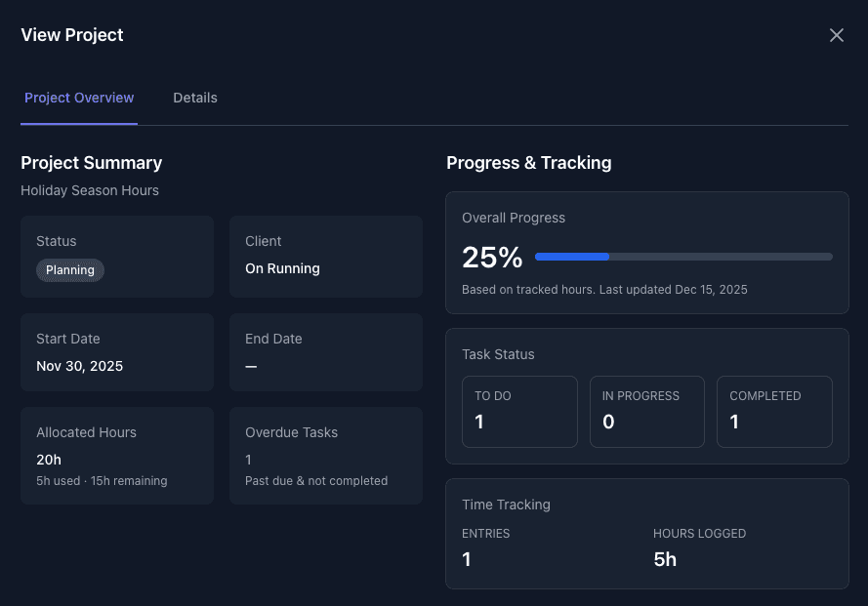868x606 pixels.
Task: Click the TO DO task counter
Action: pos(519,411)
